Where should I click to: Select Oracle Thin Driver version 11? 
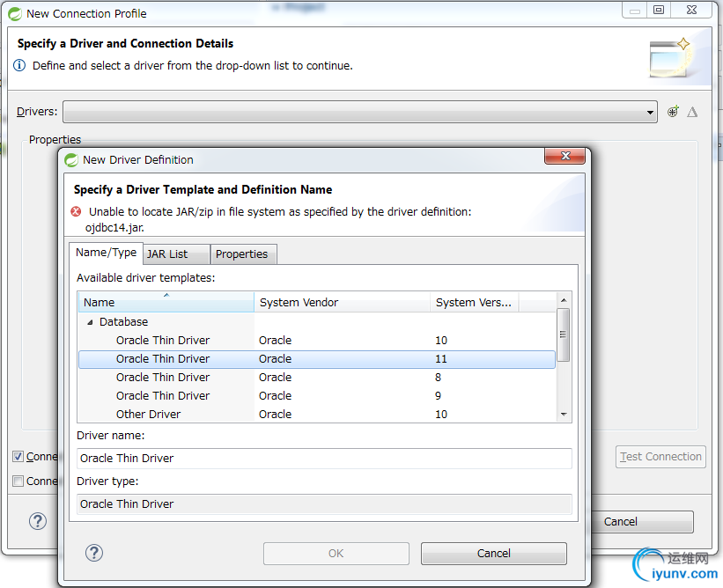(x=317, y=359)
